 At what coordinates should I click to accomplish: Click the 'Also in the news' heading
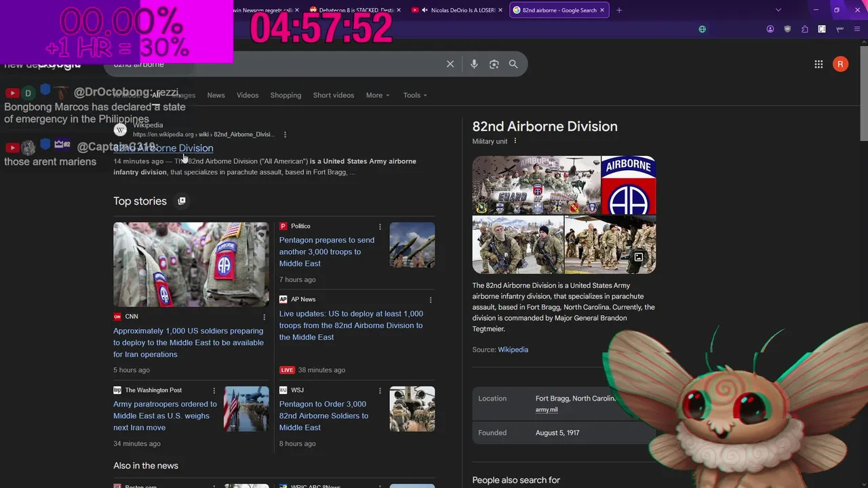146,466
